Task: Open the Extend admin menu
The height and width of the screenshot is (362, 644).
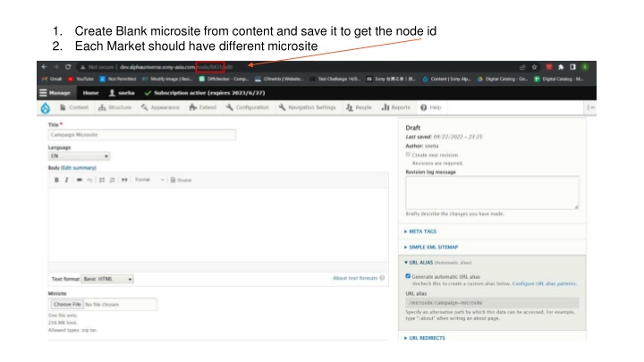Action: click(x=203, y=107)
